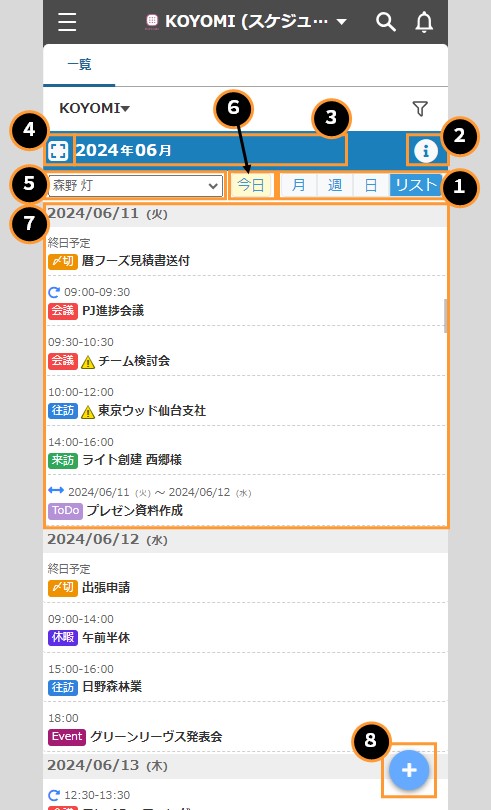Screen dimensions: 491x810
Task: Click the filter funnel icon
Action: (420, 108)
